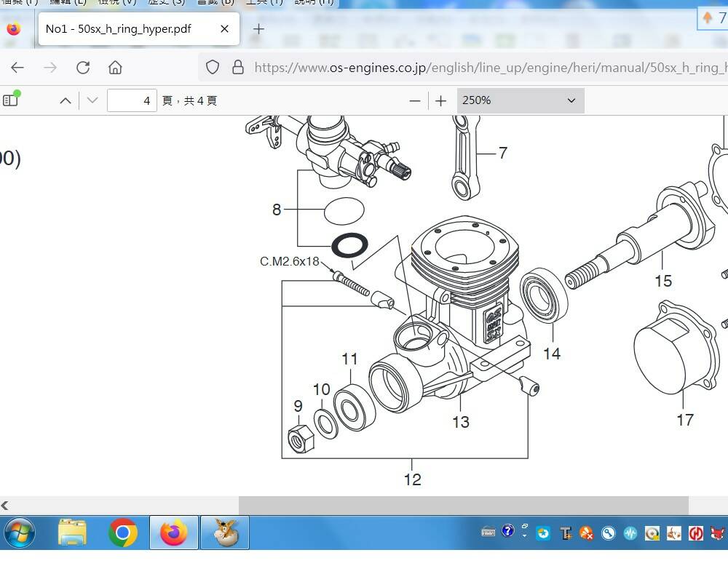Go back to the previous page
This screenshot has height=582, width=728.
coord(17,68)
